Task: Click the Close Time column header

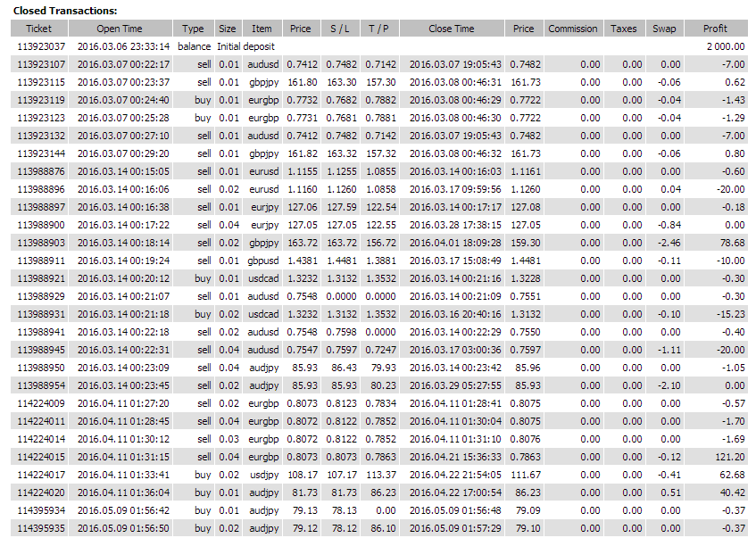Action: click(452, 29)
